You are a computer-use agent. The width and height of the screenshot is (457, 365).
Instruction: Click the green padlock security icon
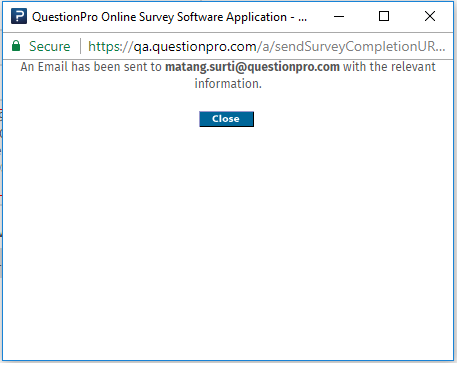(16, 46)
